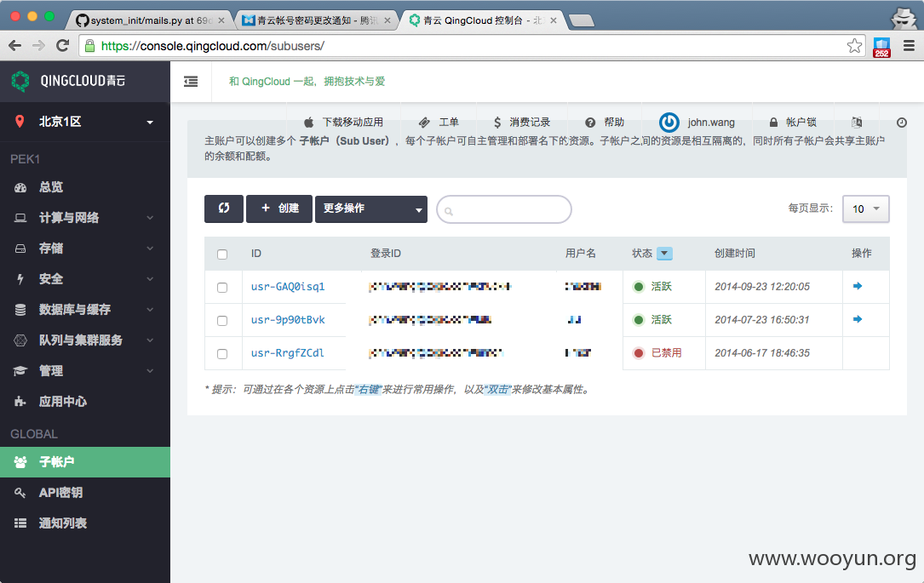Open 总览 overview in sidebar
Image resolution: width=924 pixels, height=583 pixels.
85,187
